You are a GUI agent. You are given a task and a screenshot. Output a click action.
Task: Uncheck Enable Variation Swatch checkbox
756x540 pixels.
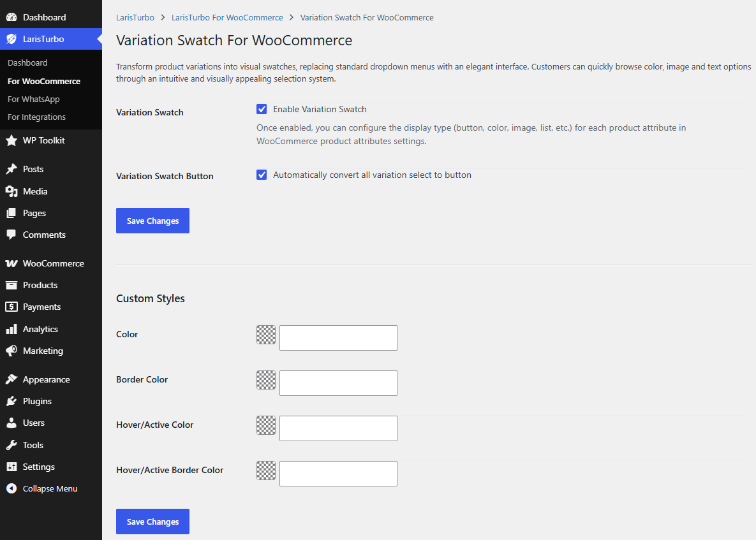262,110
